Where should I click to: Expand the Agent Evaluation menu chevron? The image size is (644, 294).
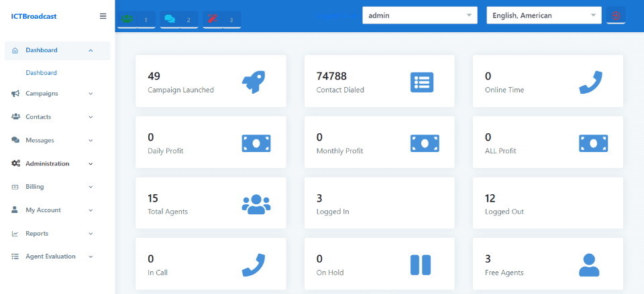91,256
